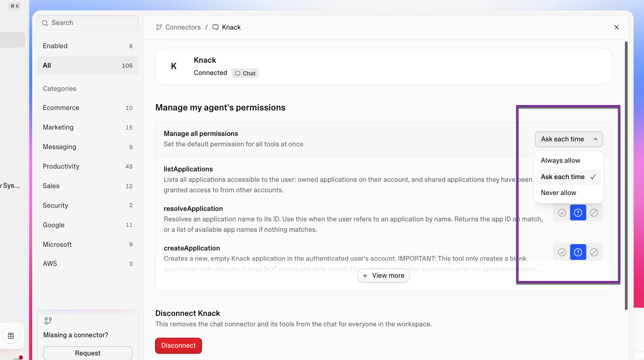
Task: Select the All connectors filter
Action: click(x=88, y=65)
